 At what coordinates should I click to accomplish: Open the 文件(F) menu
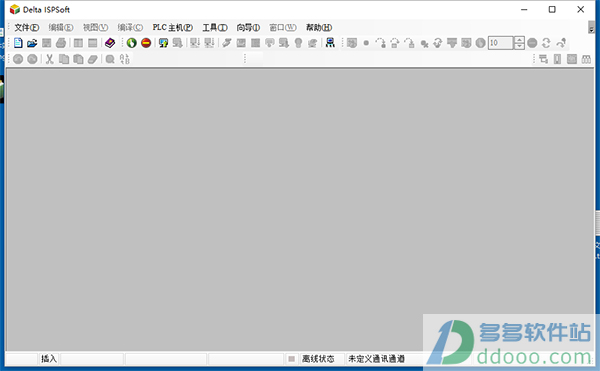coord(27,28)
